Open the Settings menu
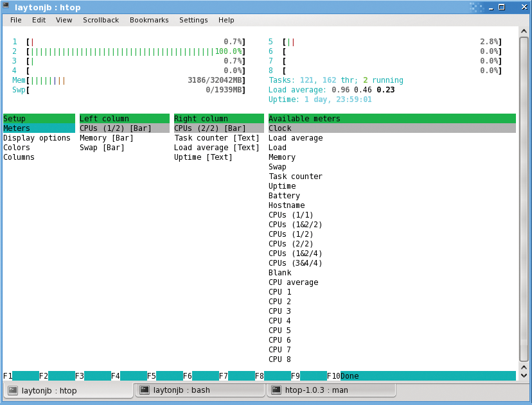Screen dimensions: 532x405 [x=193, y=20]
